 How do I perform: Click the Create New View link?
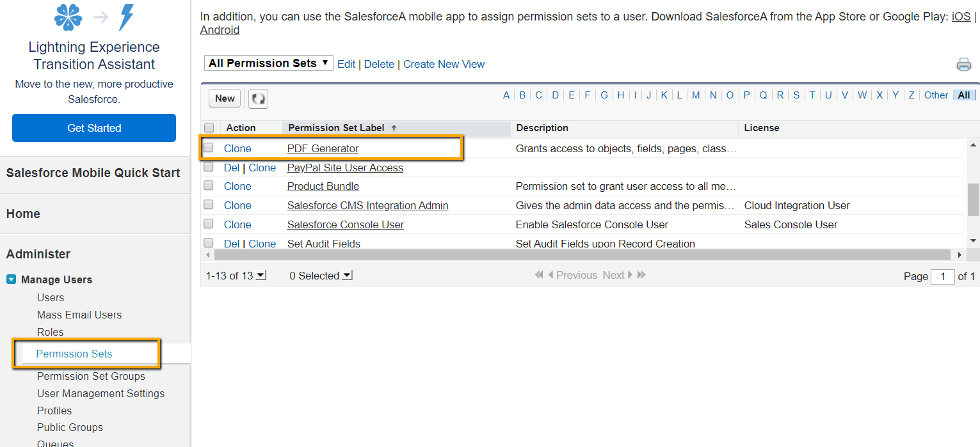click(444, 64)
